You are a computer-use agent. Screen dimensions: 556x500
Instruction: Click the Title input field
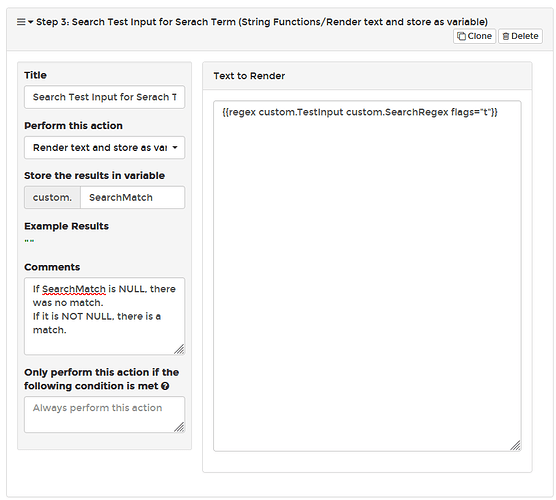tap(105, 97)
